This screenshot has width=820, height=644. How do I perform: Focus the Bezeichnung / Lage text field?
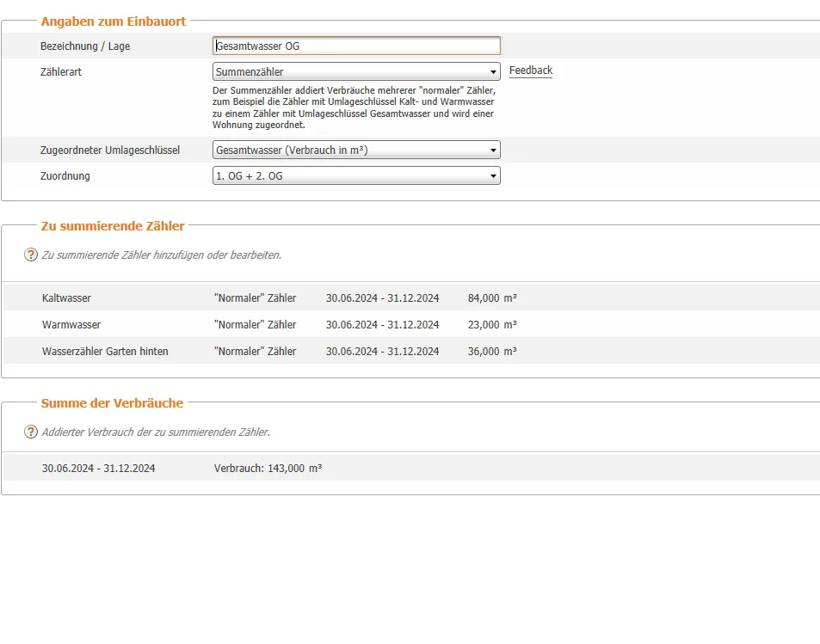[355, 46]
